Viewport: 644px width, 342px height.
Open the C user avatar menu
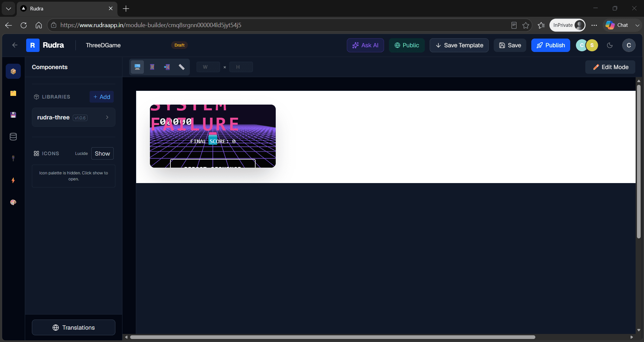(x=629, y=45)
